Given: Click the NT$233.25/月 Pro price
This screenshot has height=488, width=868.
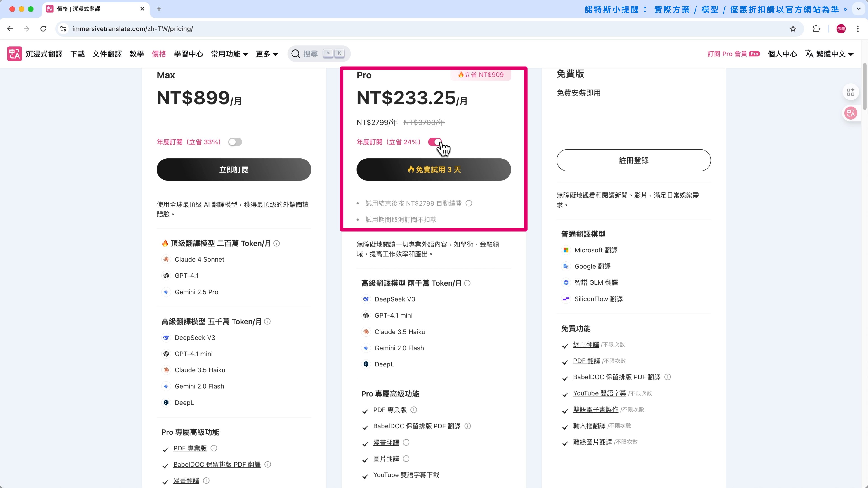Looking at the screenshot, I should pos(412,98).
